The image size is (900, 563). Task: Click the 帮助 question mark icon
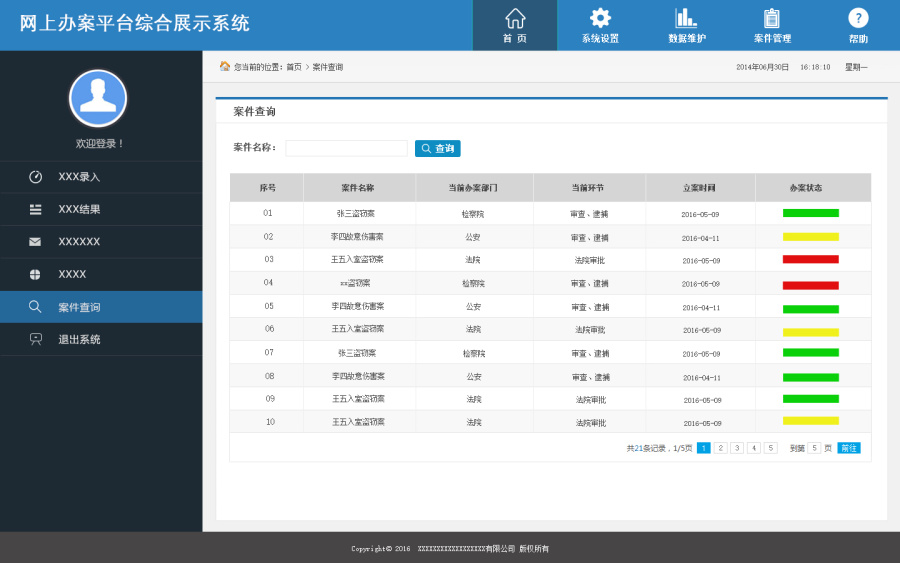point(858,18)
